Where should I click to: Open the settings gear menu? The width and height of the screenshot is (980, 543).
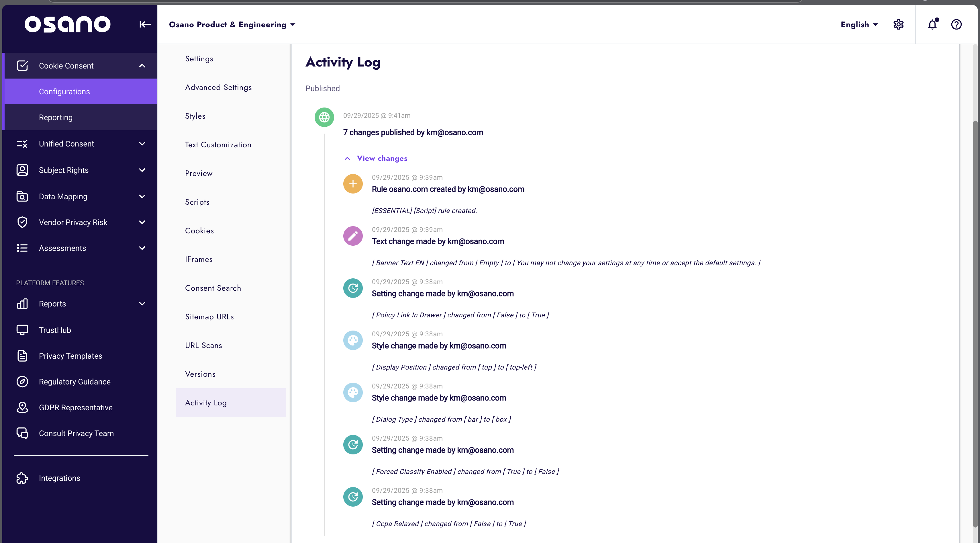[x=899, y=24]
